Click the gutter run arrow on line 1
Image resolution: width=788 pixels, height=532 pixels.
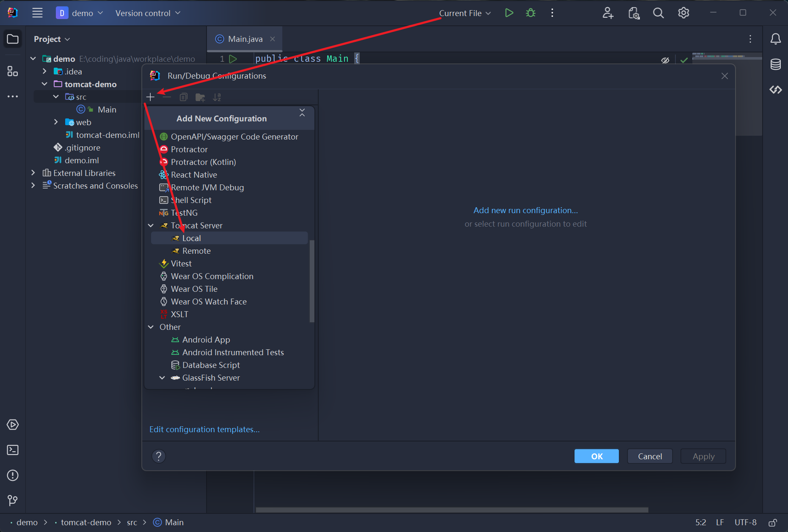(233, 59)
